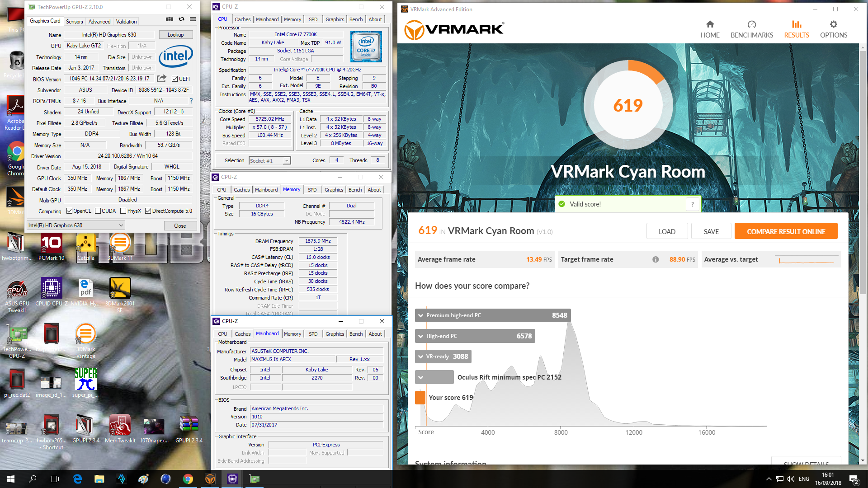Switch to GPU-Z Sensors tab
Image resolution: width=868 pixels, height=488 pixels.
(74, 22)
